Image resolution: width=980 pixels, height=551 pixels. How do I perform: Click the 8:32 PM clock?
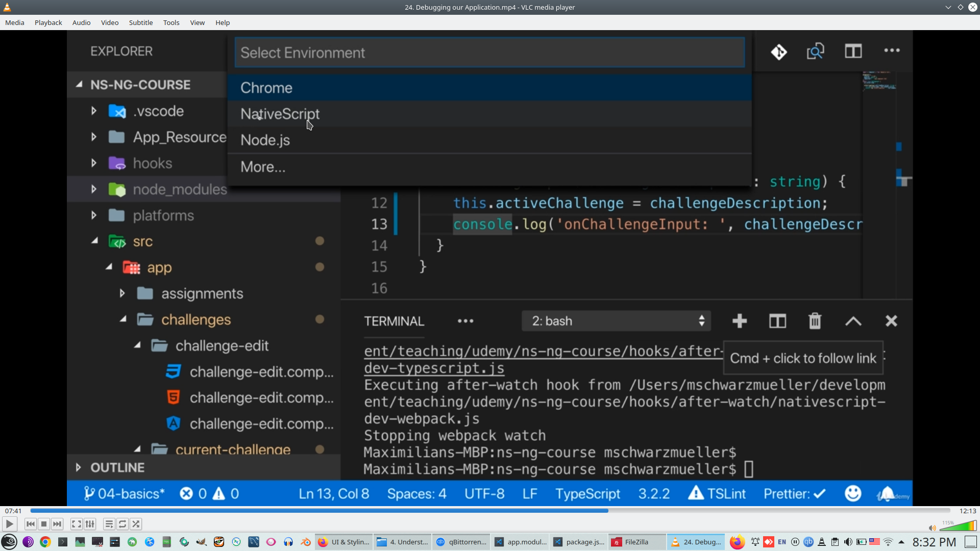point(934,542)
